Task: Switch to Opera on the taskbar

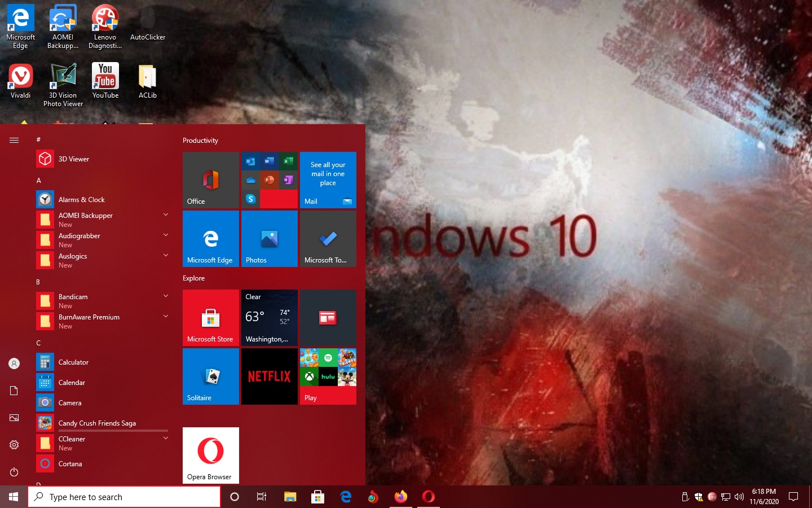Action: 429,497
